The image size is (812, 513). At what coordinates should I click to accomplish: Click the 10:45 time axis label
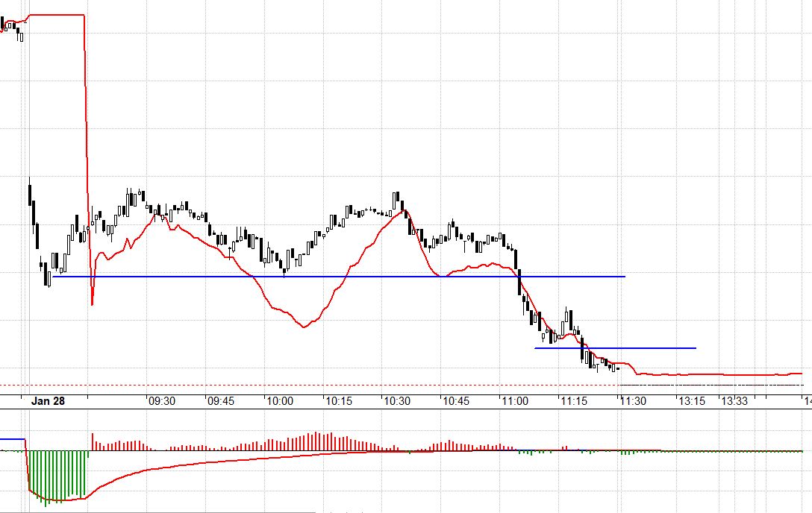tap(456, 400)
